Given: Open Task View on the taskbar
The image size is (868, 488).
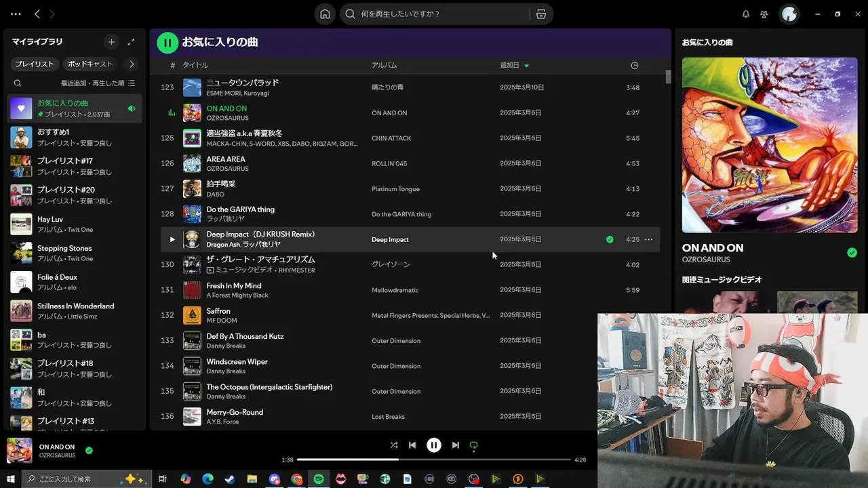Looking at the screenshot, I should point(163,479).
